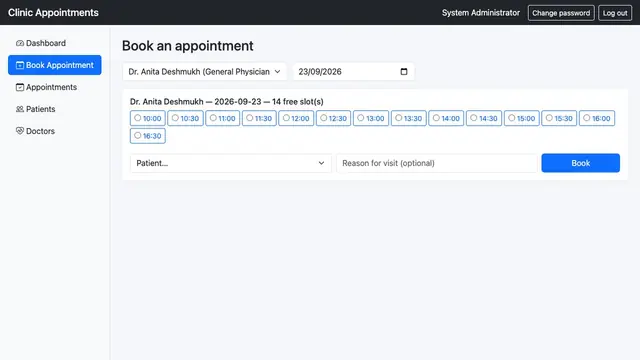Open the Patient dropdown
640x360 pixels.
point(231,163)
